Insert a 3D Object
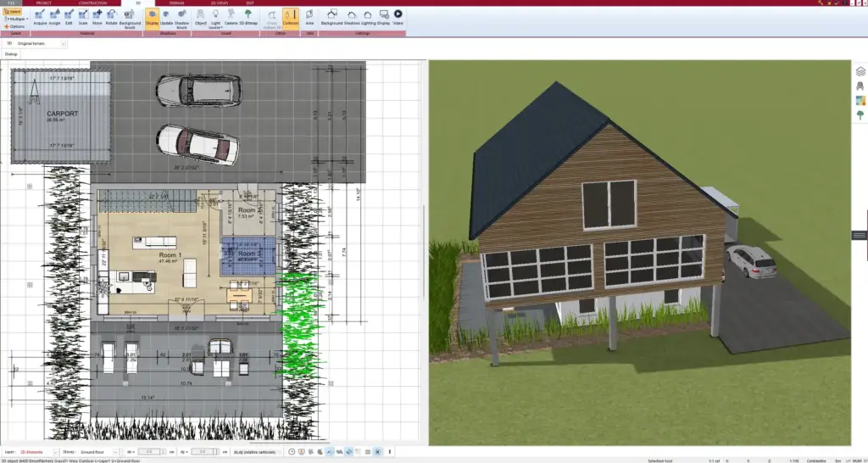The image size is (868, 463). click(x=201, y=17)
